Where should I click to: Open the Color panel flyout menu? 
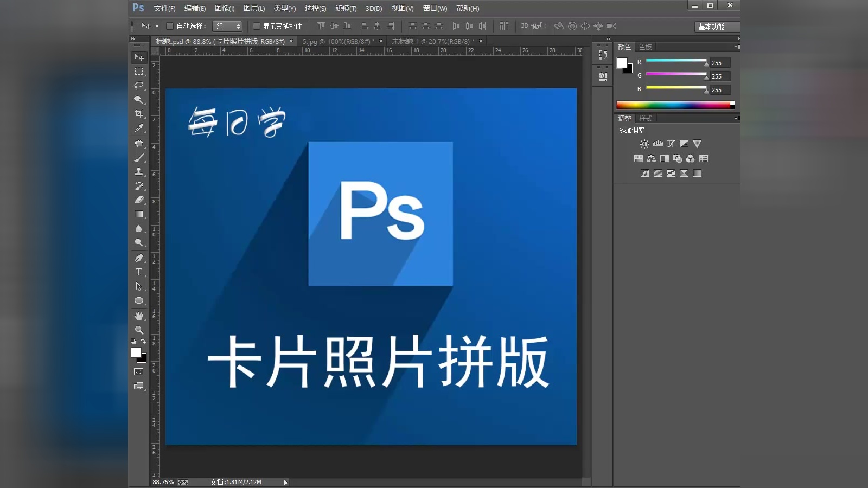coord(736,47)
